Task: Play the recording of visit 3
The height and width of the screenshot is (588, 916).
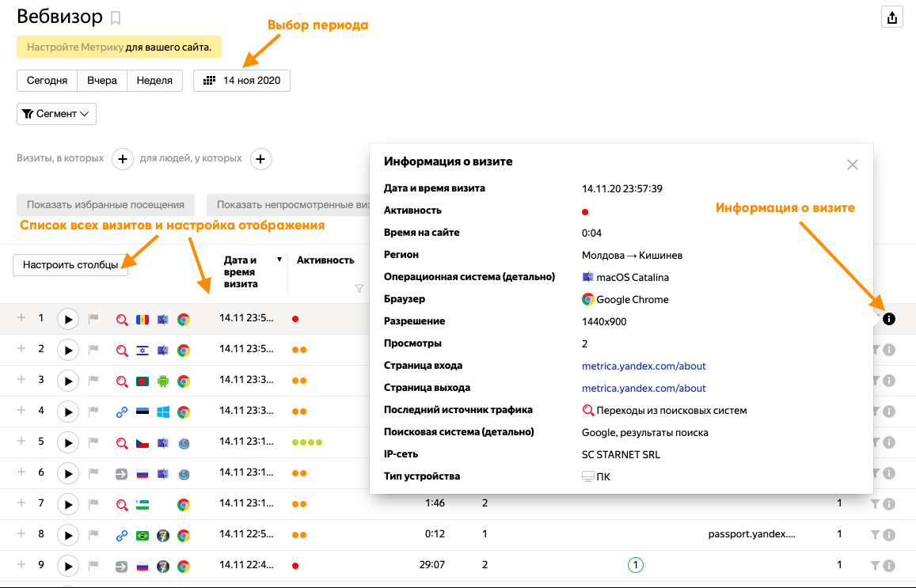Action: click(x=68, y=381)
